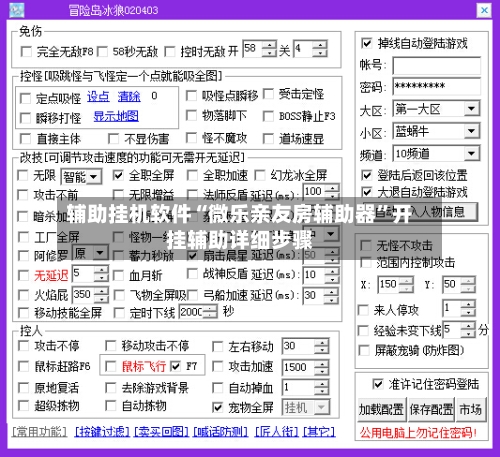Check the 控时无敌 option

[x=170, y=52]
